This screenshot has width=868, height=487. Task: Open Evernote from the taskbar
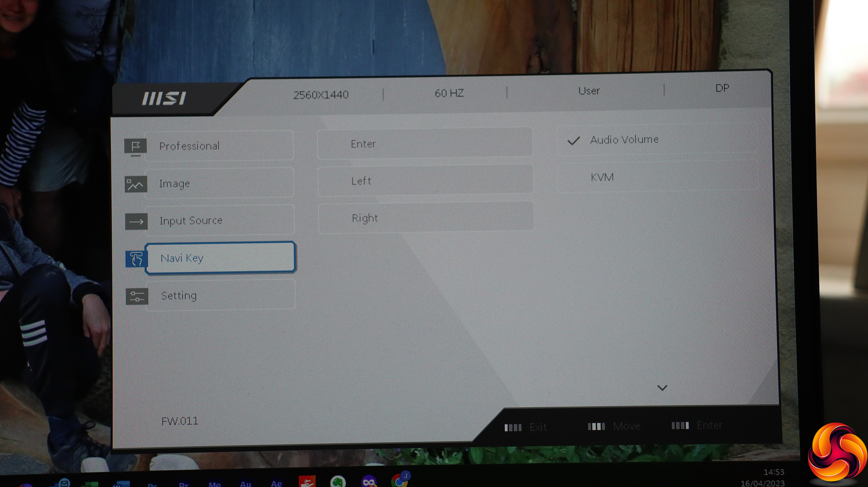338,482
